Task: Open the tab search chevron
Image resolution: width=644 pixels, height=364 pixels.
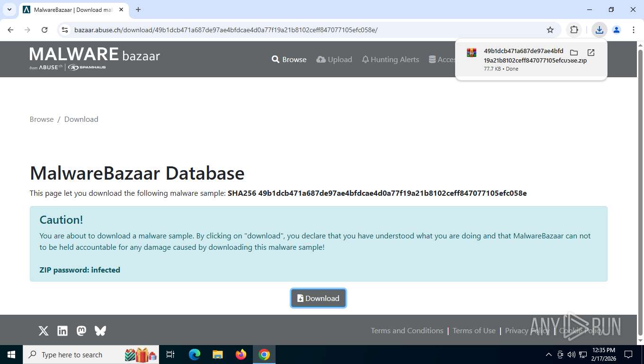Action: click(x=9, y=9)
